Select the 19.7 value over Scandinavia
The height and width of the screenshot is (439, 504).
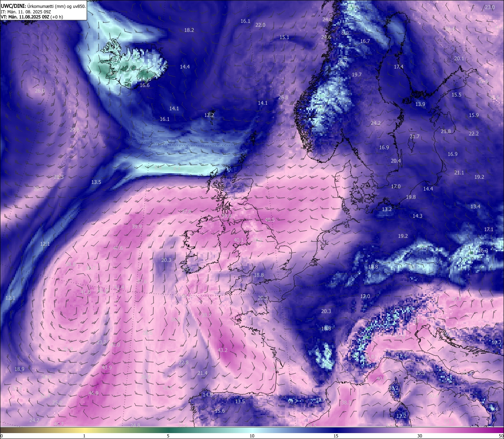point(357,74)
